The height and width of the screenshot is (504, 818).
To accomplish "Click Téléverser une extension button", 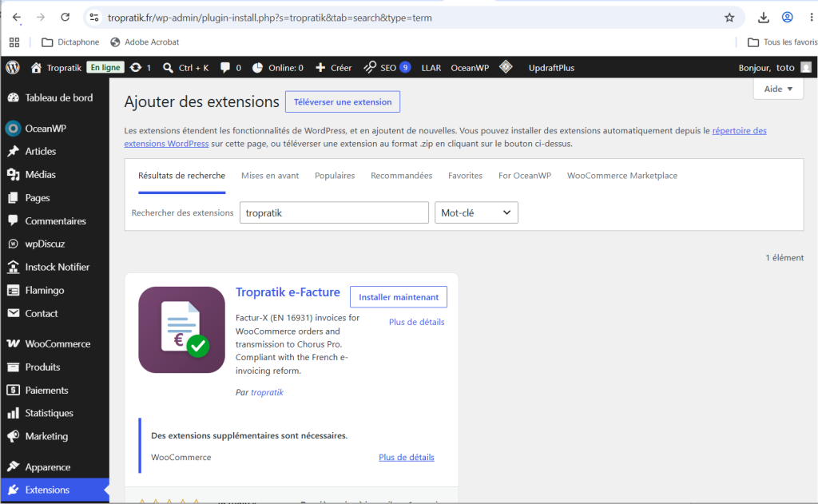I will (343, 101).
